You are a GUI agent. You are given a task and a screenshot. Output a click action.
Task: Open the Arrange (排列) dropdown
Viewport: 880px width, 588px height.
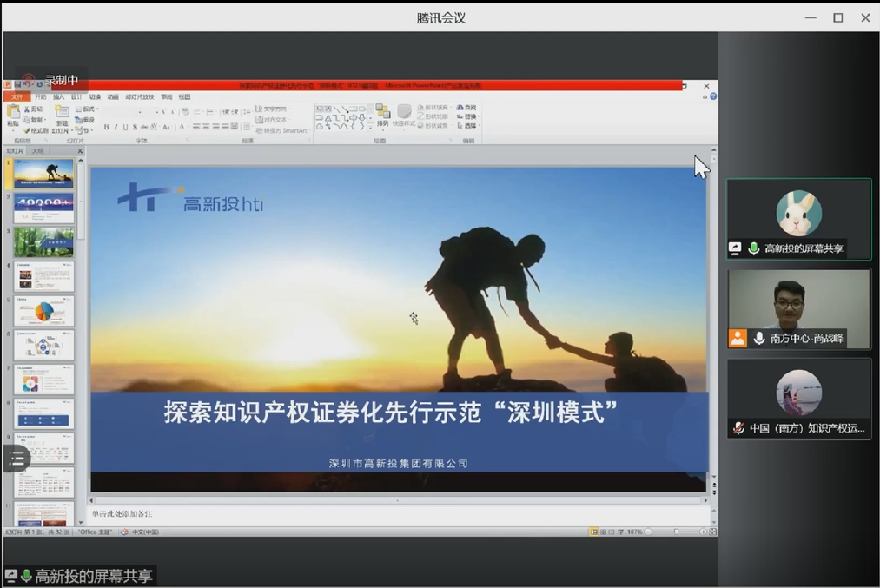pyautogui.click(x=383, y=116)
